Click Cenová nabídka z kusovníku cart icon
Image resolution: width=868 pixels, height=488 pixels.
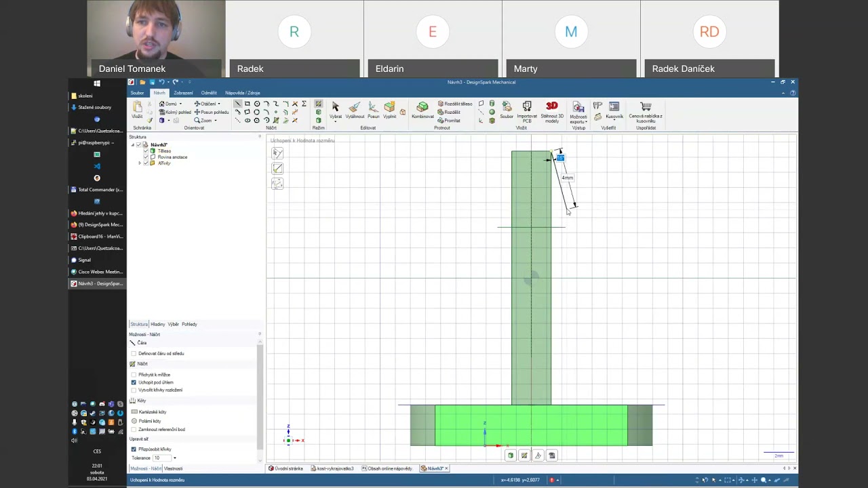point(646,106)
